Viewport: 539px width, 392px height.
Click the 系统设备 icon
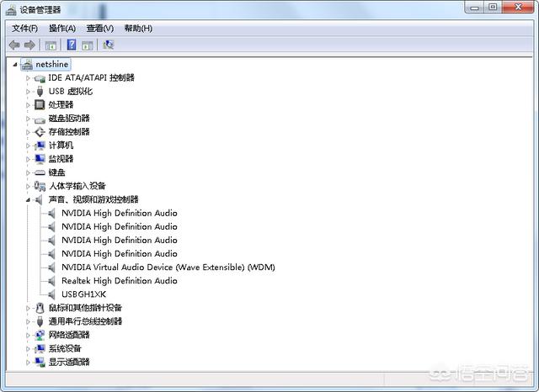click(x=40, y=349)
